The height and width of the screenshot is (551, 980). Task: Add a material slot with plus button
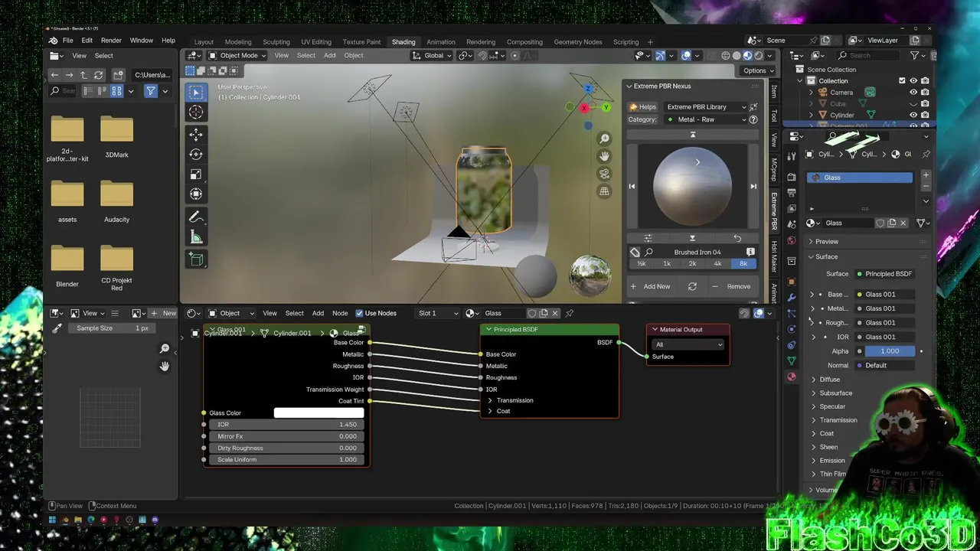coord(926,175)
